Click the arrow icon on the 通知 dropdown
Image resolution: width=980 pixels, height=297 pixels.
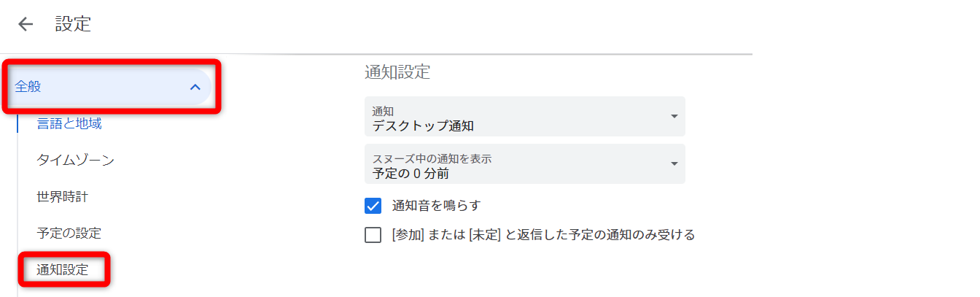pos(674,117)
